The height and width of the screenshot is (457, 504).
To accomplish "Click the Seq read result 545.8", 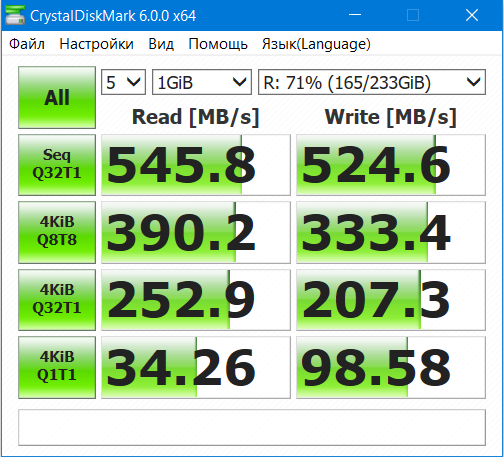I will pyautogui.click(x=196, y=165).
